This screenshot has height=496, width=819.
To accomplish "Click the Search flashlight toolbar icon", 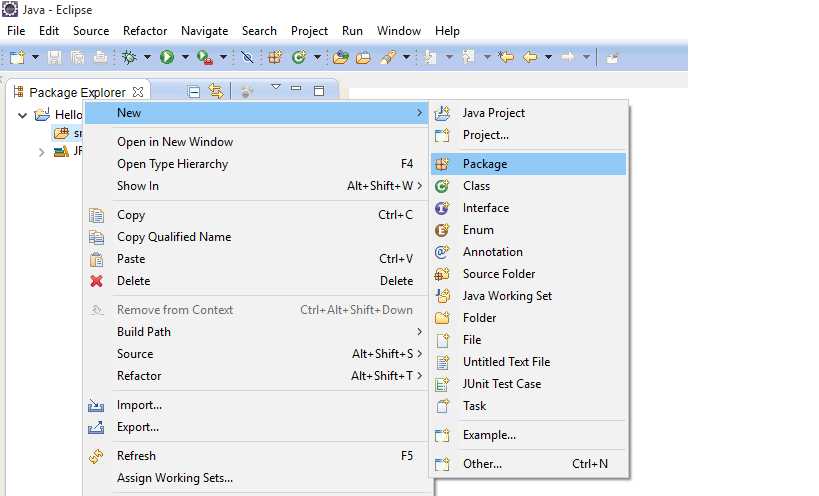I will tap(388, 57).
